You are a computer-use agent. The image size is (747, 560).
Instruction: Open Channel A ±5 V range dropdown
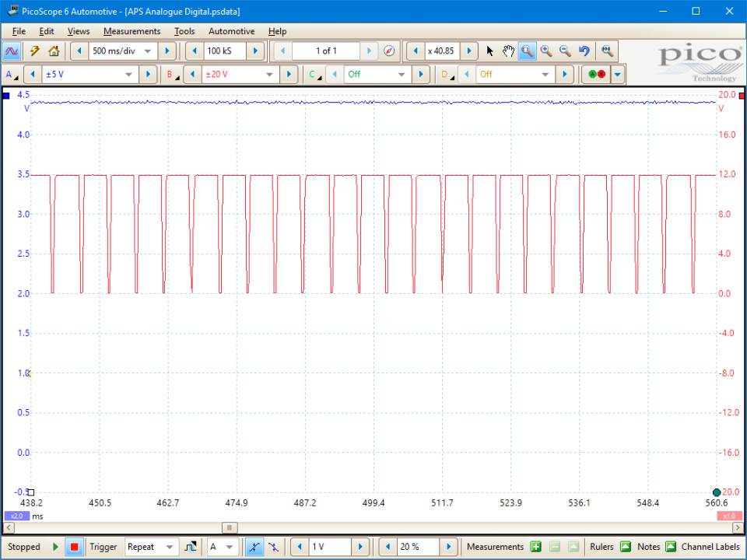[x=129, y=75]
